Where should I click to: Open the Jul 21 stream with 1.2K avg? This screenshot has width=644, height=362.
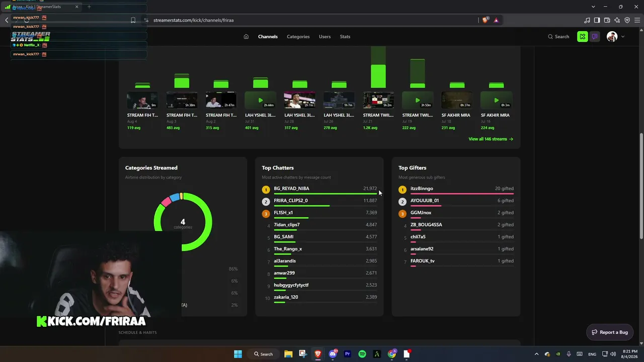[x=378, y=101]
